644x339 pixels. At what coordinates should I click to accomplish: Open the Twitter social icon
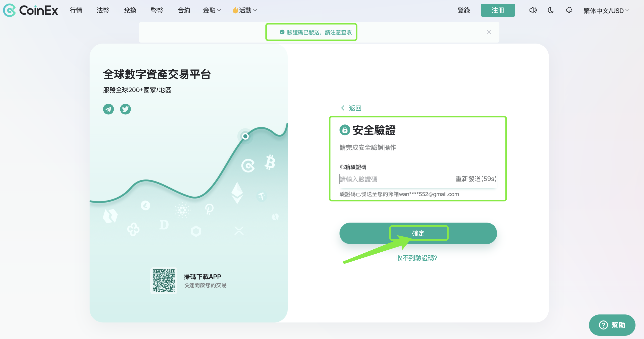(x=125, y=109)
